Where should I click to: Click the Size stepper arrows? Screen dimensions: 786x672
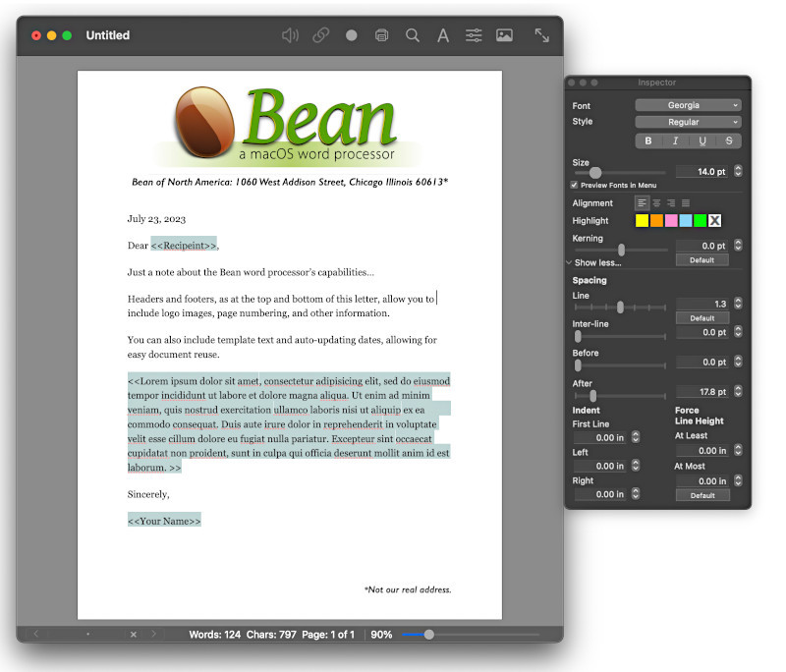pyautogui.click(x=738, y=171)
